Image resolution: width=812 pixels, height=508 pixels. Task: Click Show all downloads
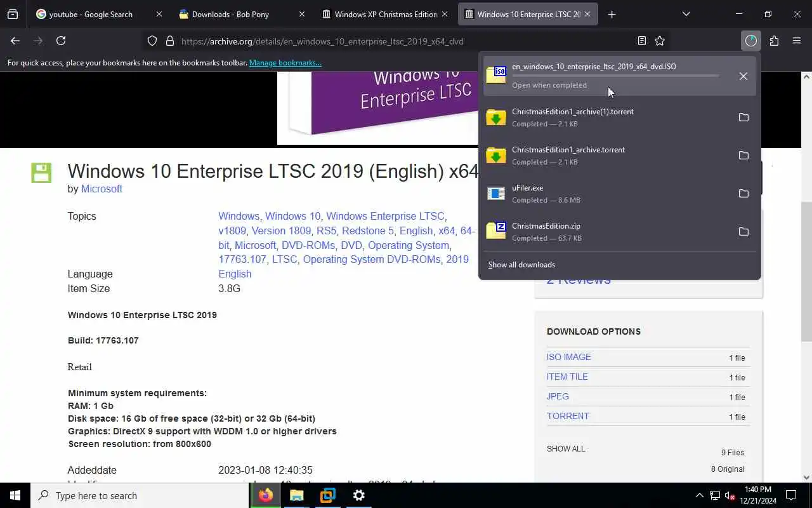tap(521, 265)
